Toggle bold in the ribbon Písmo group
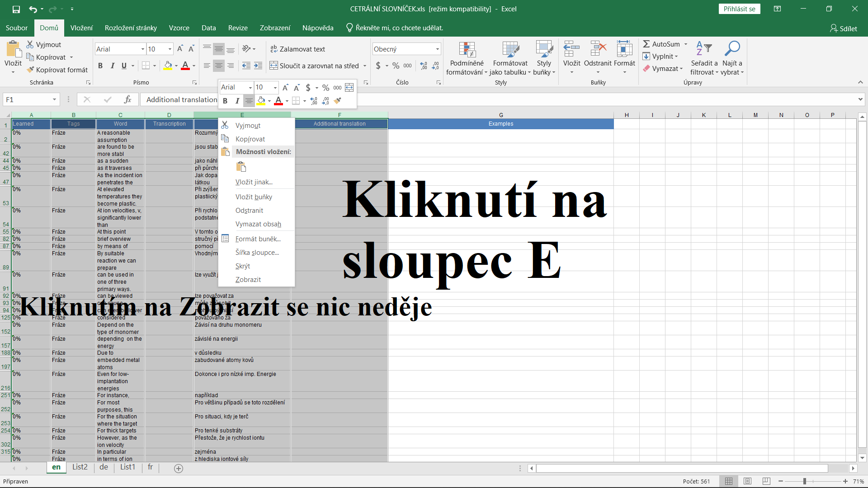This screenshot has height=488, width=868. pos(100,66)
